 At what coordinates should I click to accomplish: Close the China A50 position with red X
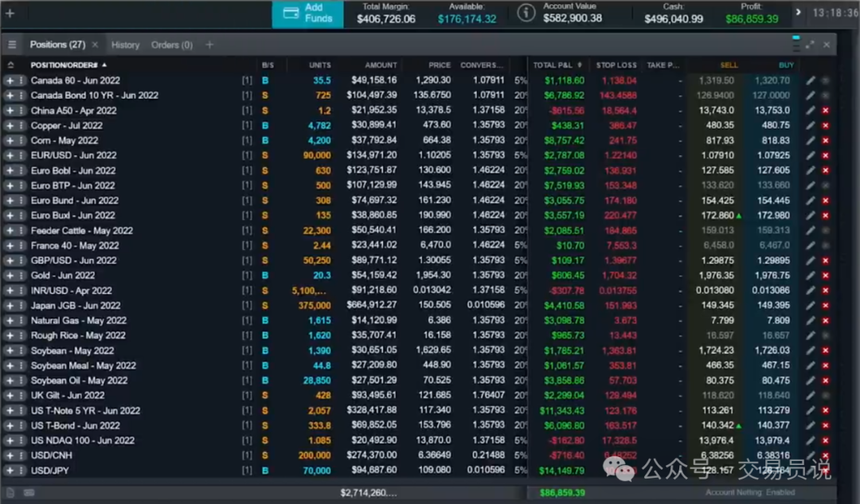pyautogui.click(x=826, y=111)
